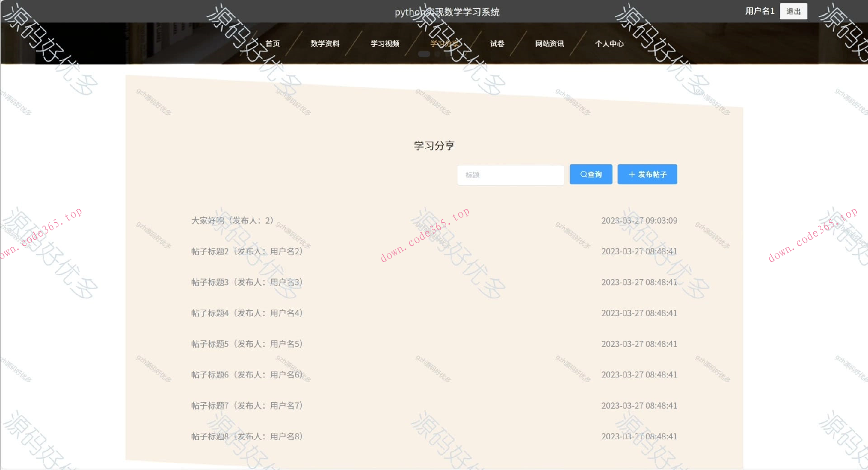Image resolution: width=868 pixels, height=470 pixels.
Task: Click the site title python实现数学学习系统
Action: click(447, 12)
